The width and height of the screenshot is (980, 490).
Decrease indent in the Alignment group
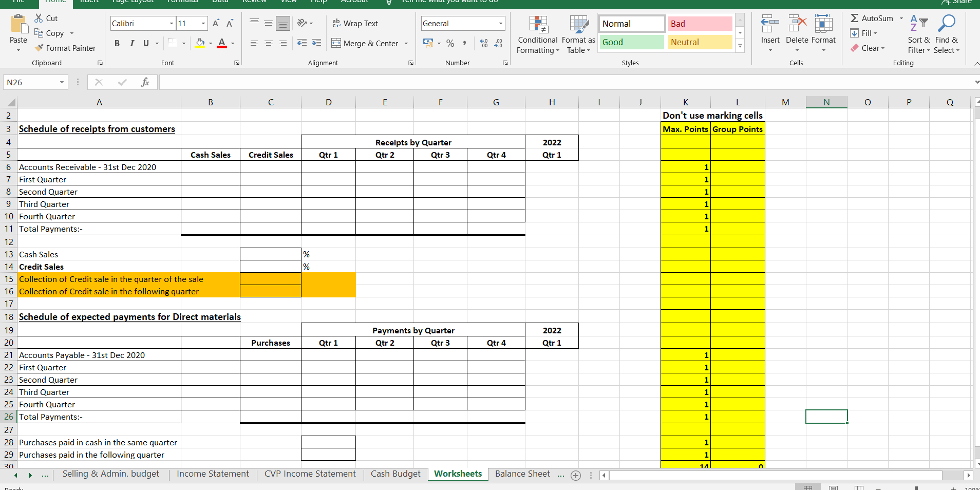(x=302, y=43)
